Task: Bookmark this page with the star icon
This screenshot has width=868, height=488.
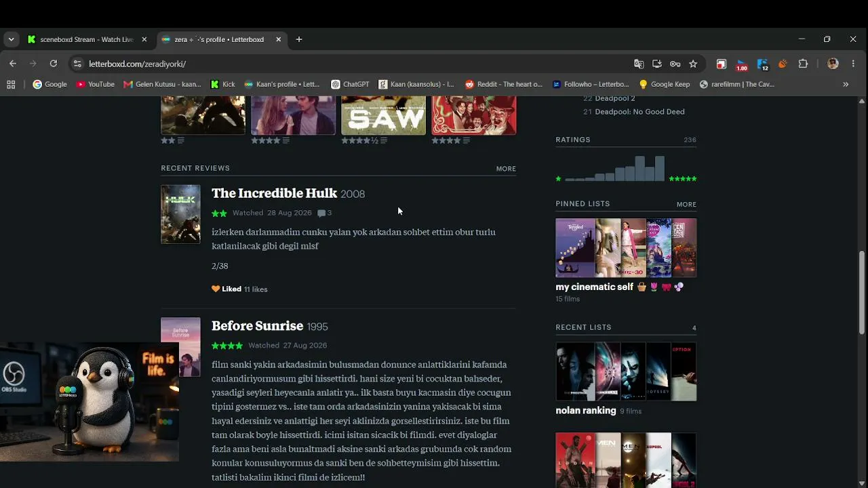Action: pos(693,64)
